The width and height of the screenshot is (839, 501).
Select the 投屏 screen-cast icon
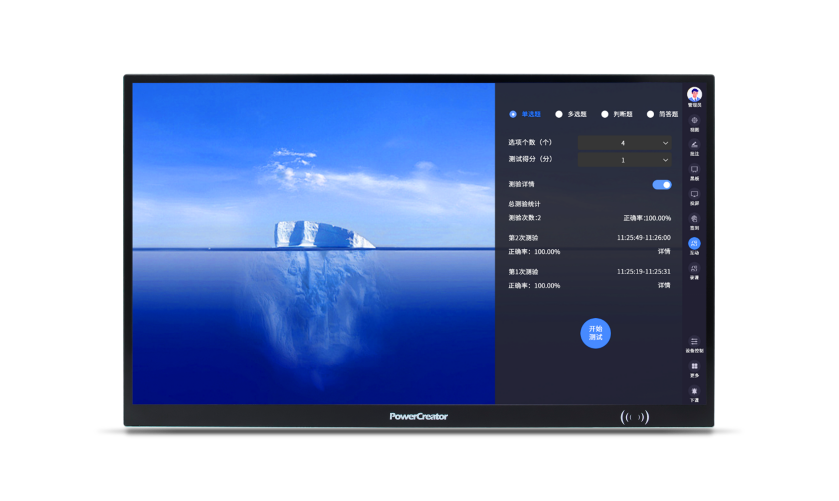[x=694, y=196]
